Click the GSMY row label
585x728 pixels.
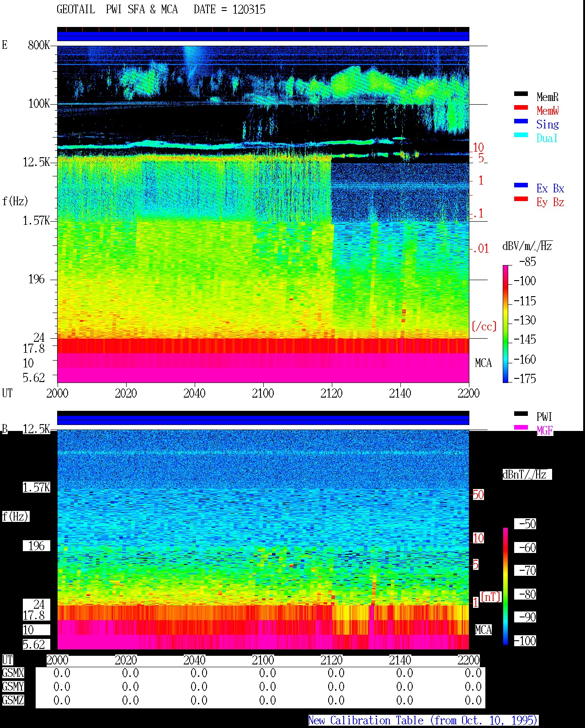(13, 686)
